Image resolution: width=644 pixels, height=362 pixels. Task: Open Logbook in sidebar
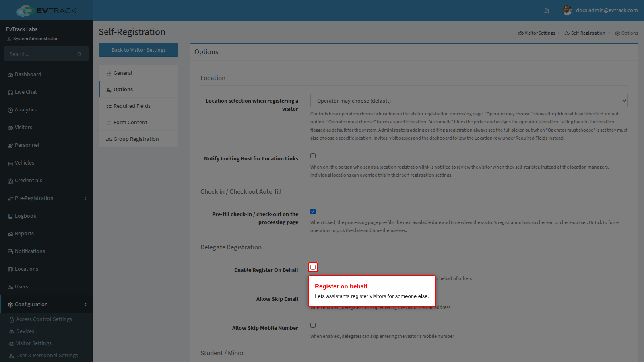click(46, 216)
